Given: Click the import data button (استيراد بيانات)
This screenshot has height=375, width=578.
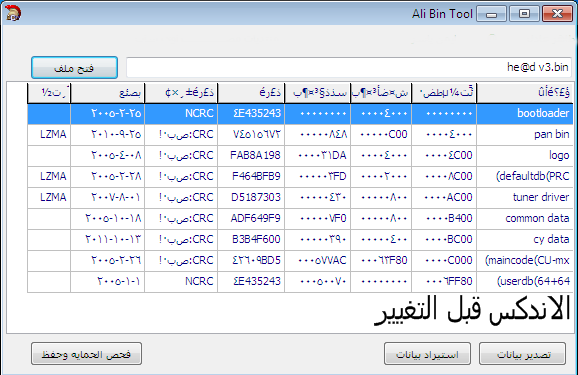Looking at the screenshot, I should (427, 354).
